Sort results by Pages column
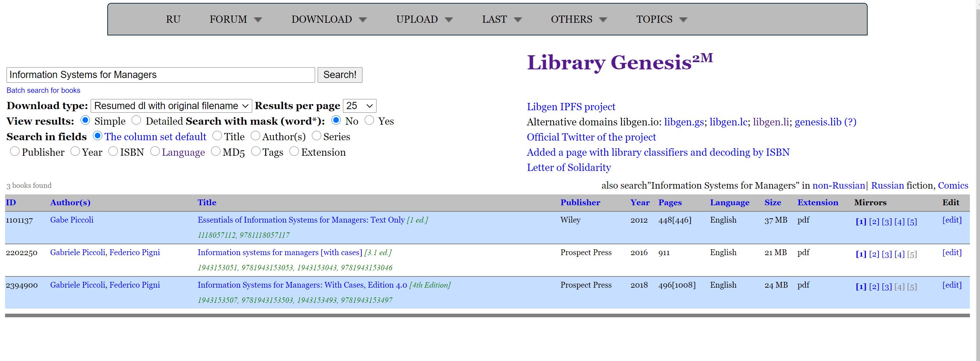Image resolution: width=980 pixels, height=361 pixels. 670,203
